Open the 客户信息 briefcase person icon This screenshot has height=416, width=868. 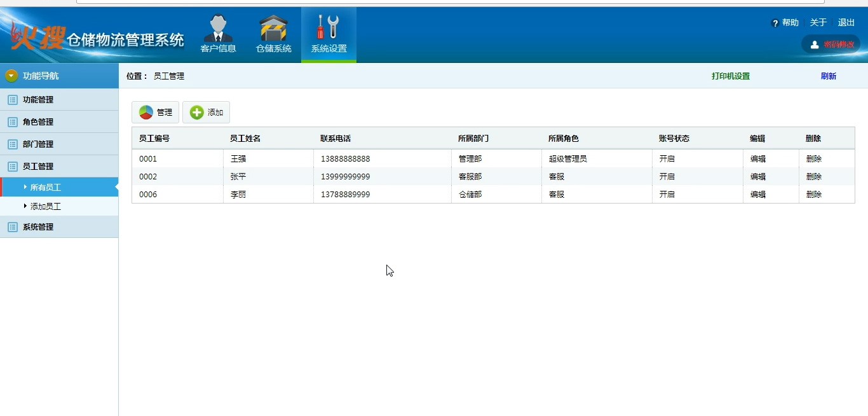click(x=218, y=29)
